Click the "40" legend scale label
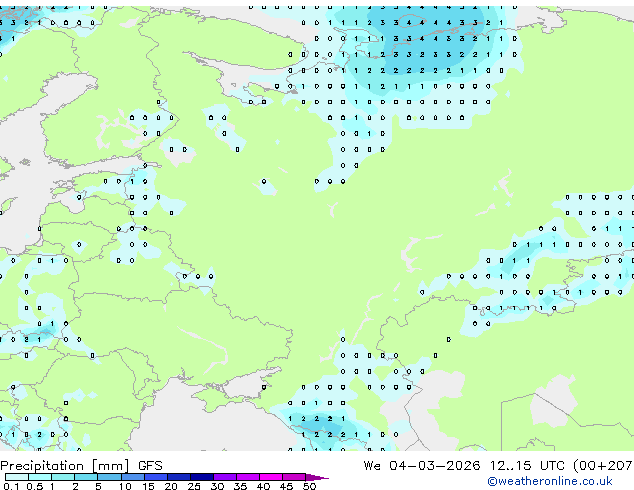 [x=263, y=486]
